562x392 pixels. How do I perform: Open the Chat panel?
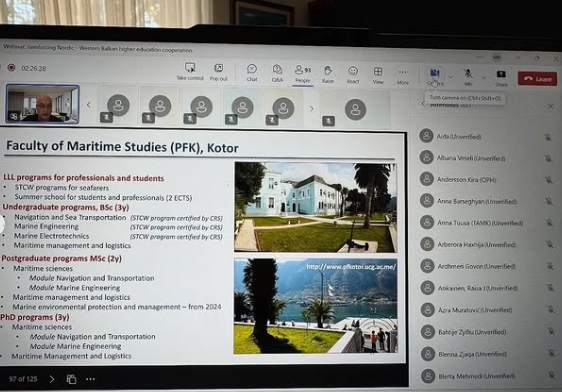pyautogui.click(x=252, y=72)
